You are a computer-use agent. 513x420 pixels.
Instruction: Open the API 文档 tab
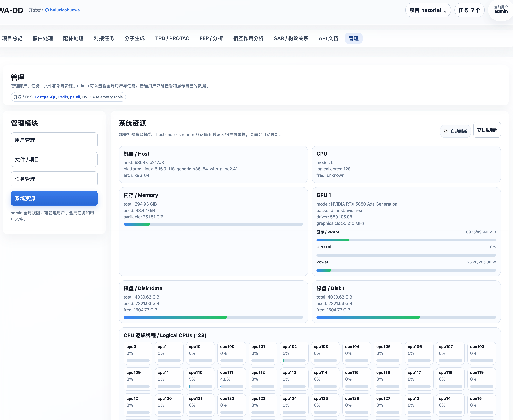coord(328,38)
